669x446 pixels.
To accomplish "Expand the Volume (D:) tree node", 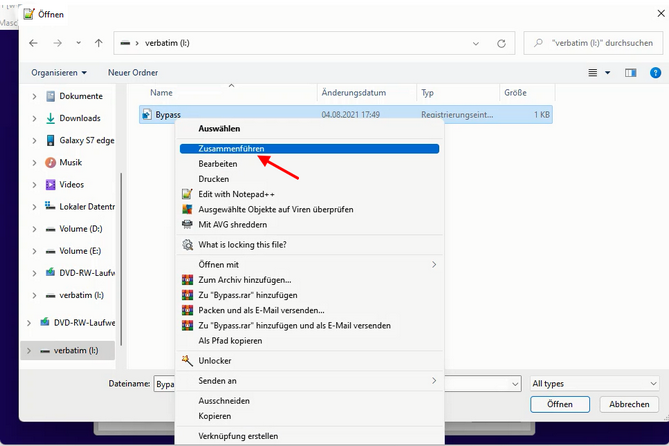I will [35, 228].
